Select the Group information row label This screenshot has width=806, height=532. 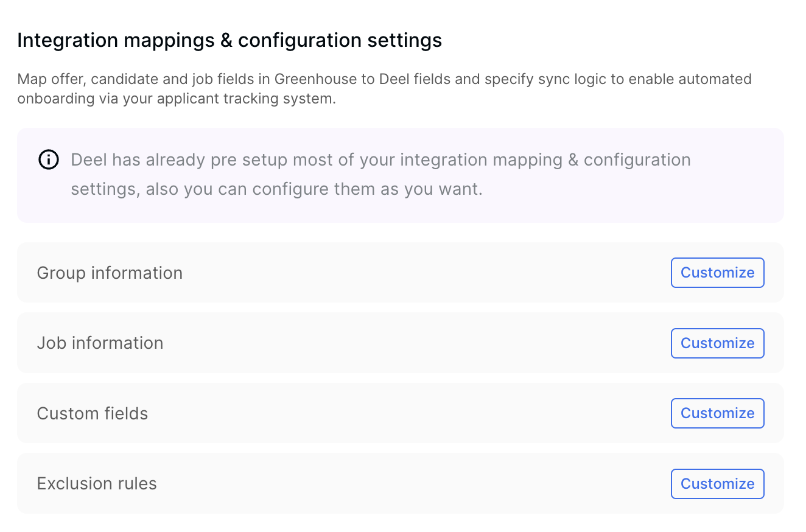110,273
